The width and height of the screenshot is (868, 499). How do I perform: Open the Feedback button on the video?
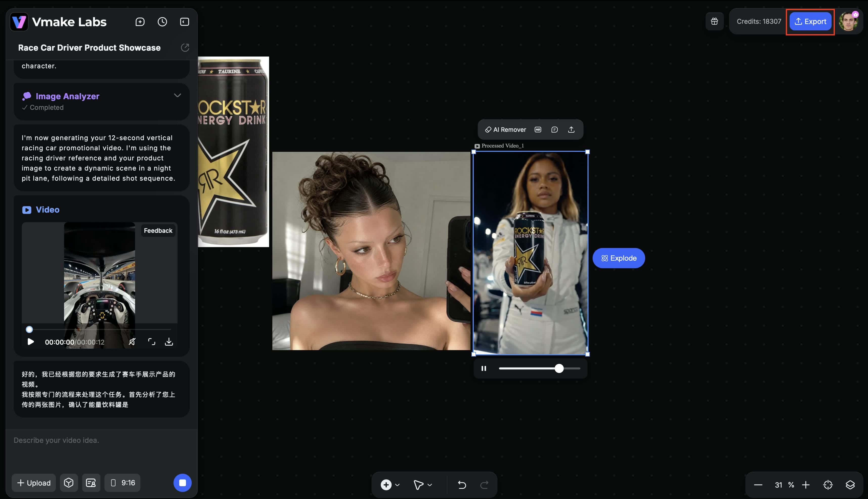click(x=158, y=231)
